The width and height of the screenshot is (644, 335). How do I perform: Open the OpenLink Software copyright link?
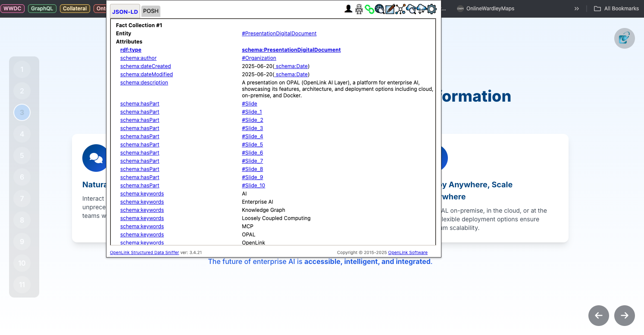click(x=408, y=253)
